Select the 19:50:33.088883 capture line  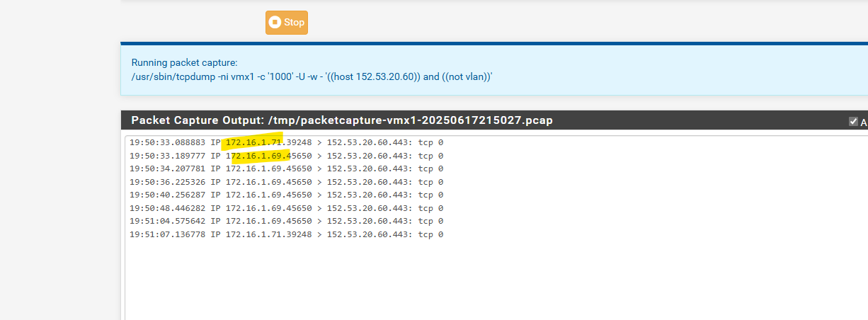286,142
